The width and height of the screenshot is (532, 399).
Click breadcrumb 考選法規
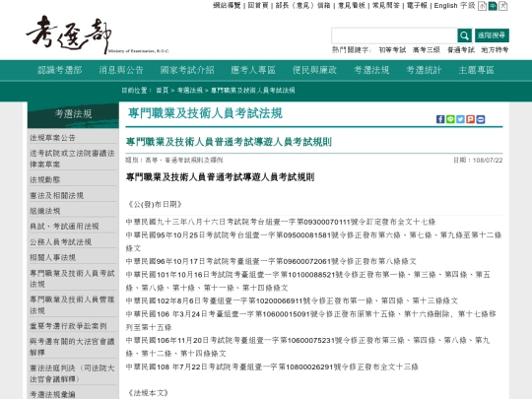click(x=190, y=91)
